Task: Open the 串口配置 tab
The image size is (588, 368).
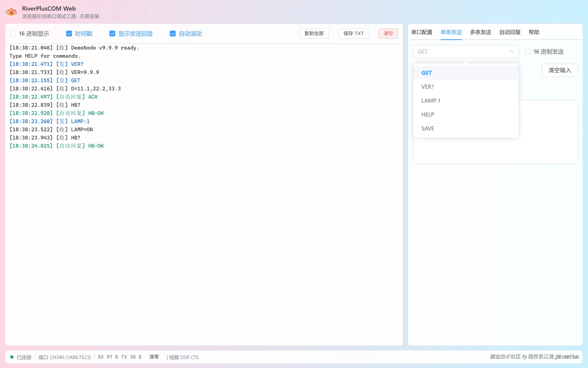Action: [x=422, y=32]
